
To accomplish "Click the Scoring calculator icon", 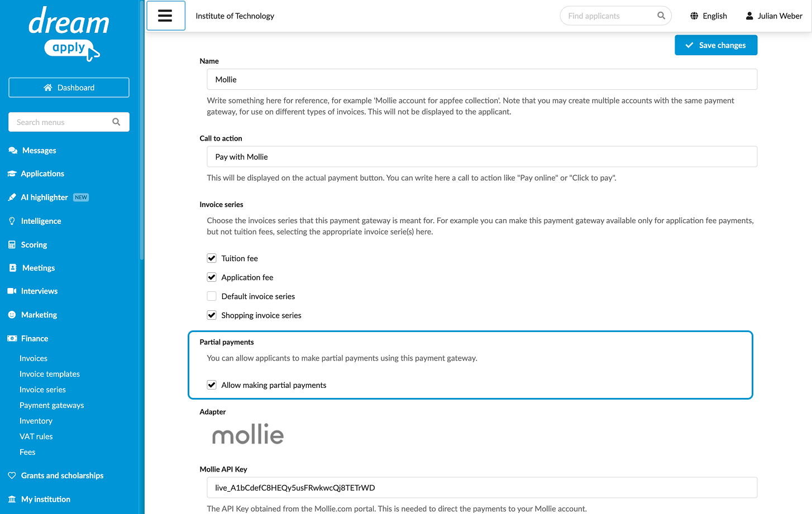I will (12, 244).
